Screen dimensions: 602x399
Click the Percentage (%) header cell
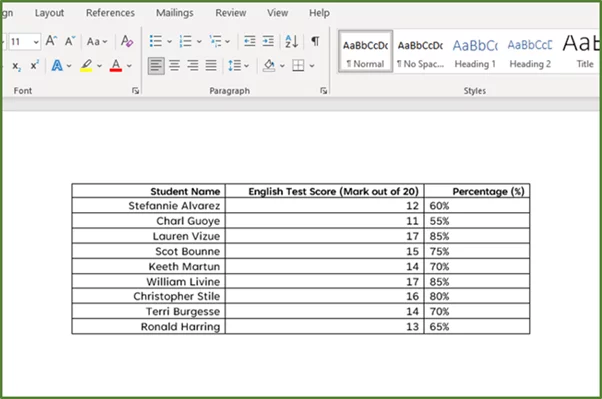[477, 191]
